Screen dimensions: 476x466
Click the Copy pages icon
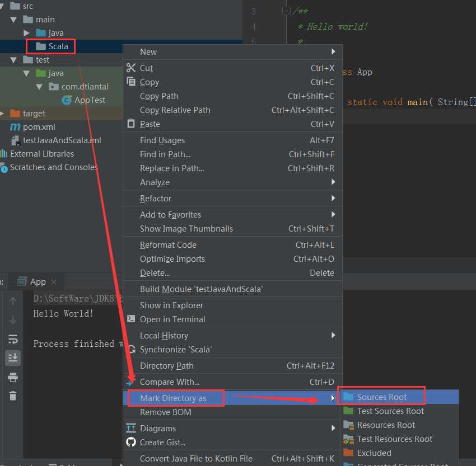click(131, 82)
